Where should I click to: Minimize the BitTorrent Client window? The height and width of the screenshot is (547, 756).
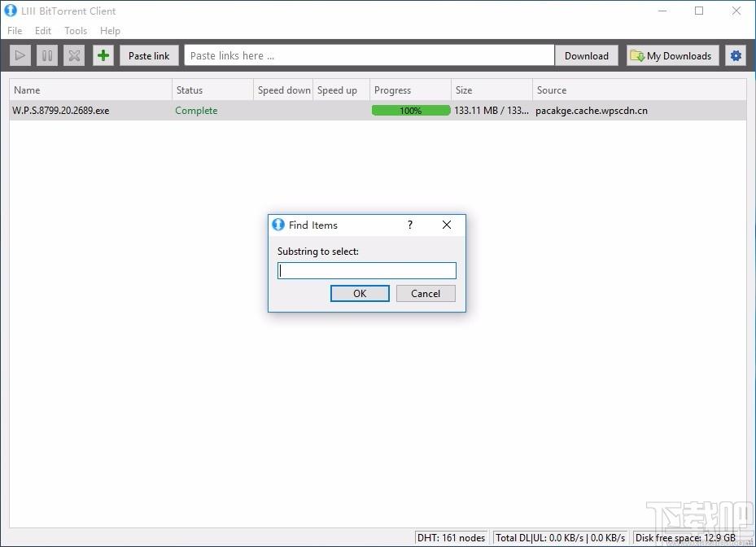[662, 11]
